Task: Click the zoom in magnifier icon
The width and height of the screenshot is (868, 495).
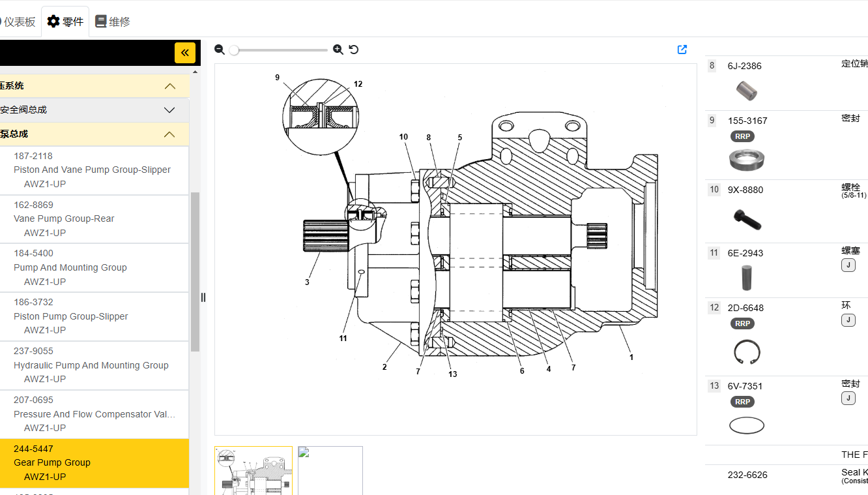Action: pos(338,50)
